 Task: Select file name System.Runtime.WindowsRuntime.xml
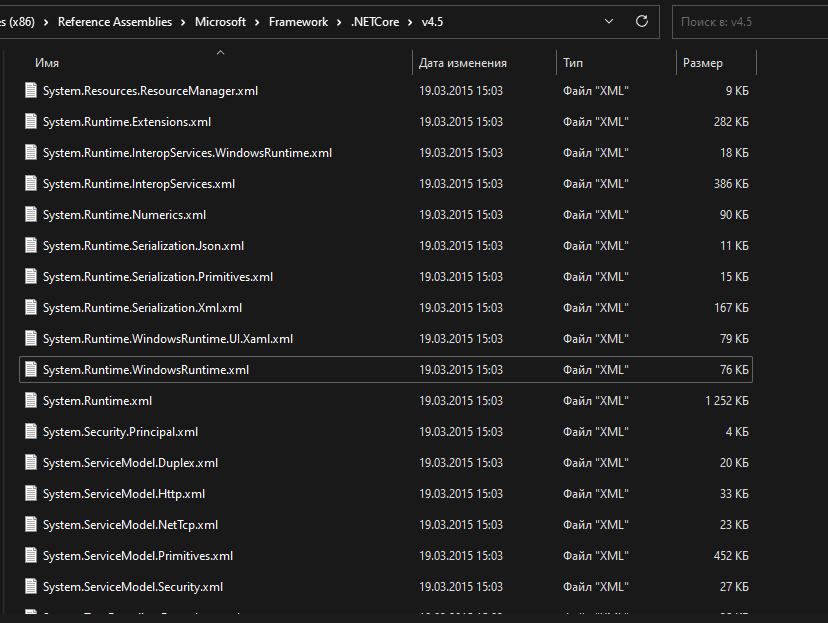coord(146,370)
